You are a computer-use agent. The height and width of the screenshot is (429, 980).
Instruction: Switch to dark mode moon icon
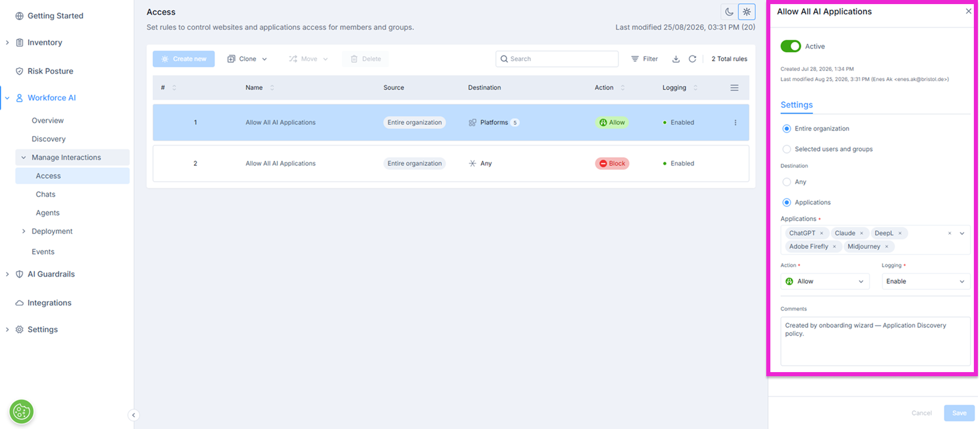pyautogui.click(x=729, y=12)
